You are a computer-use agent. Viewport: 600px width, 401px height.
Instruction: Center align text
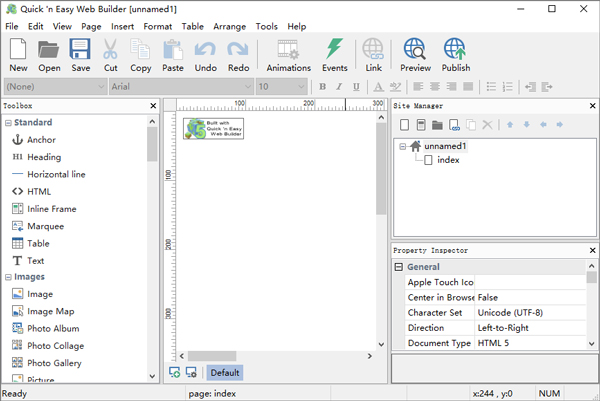pos(435,87)
